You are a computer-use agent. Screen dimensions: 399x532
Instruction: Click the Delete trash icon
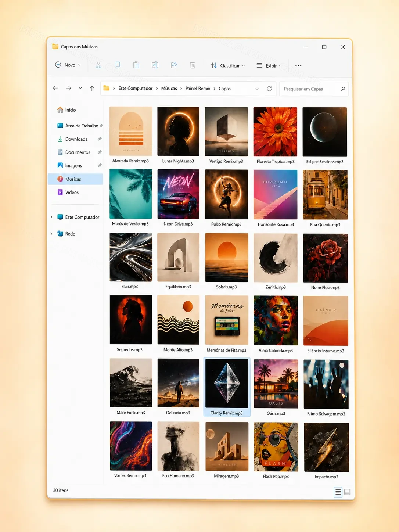[x=193, y=65]
